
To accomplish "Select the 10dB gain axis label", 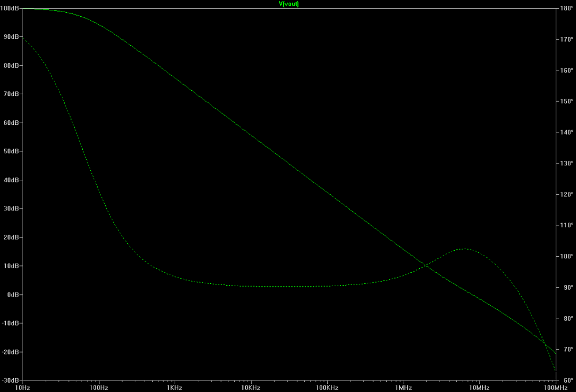I will [x=11, y=266].
